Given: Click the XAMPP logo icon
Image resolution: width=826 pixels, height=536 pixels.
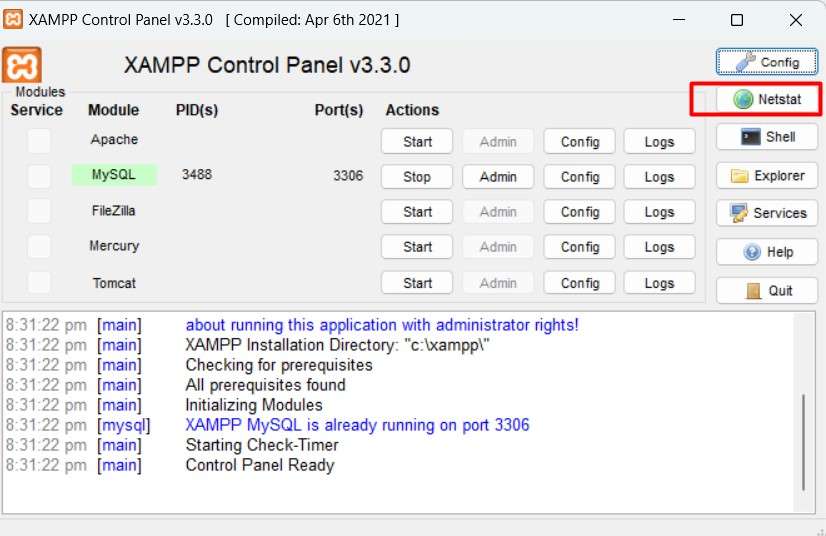Looking at the screenshot, I should [x=22, y=65].
